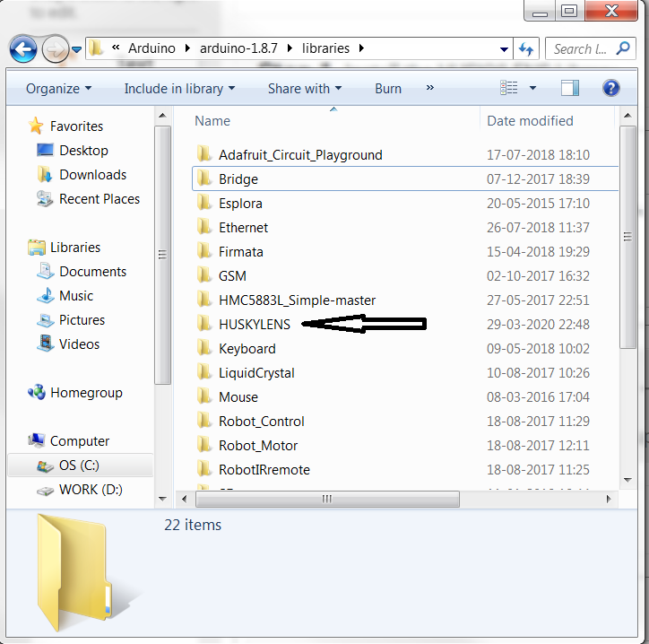Select the Esplora folder icon
This screenshot has height=644, width=649.
click(x=203, y=203)
